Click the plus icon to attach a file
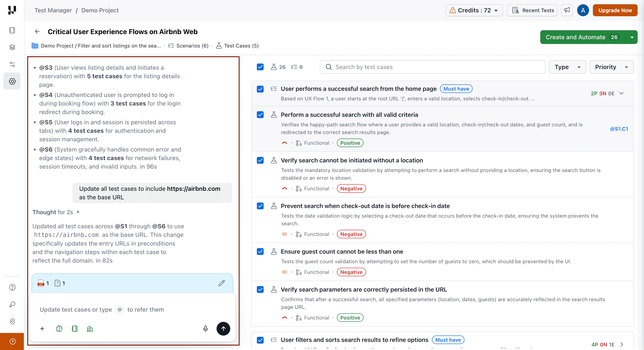This screenshot has height=350, width=644. click(x=42, y=329)
